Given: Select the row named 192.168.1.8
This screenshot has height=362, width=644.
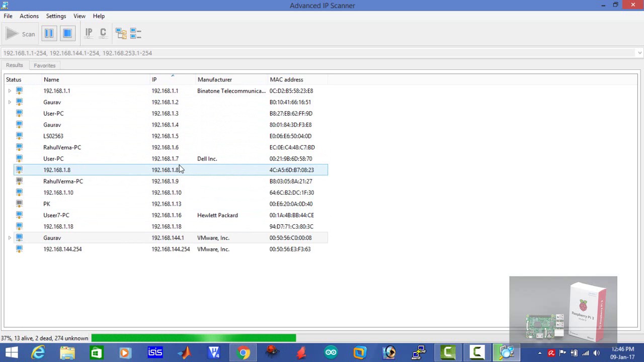Looking at the screenshot, I should point(171,170).
